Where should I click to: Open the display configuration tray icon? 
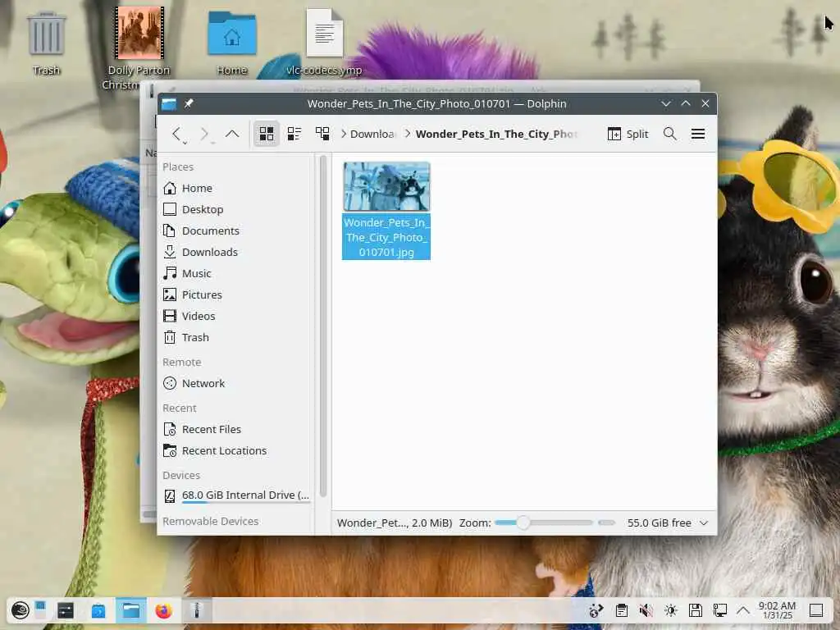tap(720, 610)
